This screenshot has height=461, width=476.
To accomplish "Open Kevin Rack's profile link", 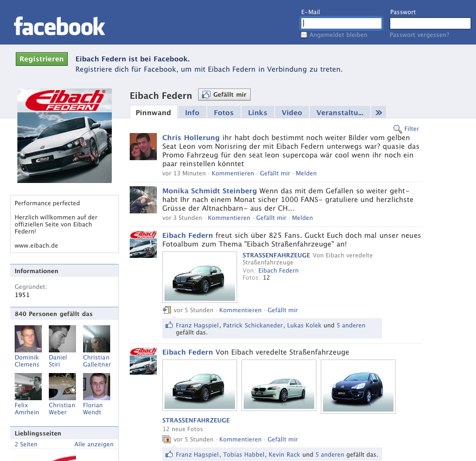I will (284, 454).
